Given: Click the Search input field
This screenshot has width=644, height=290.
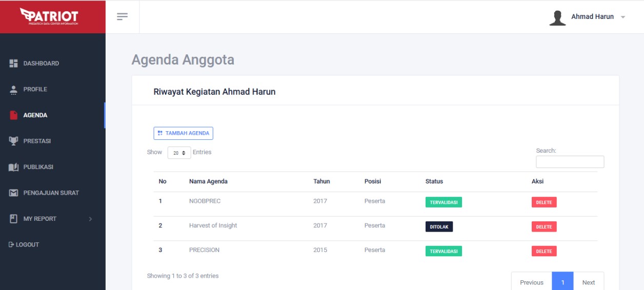Looking at the screenshot, I should pyautogui.click(x=570, y=162).
